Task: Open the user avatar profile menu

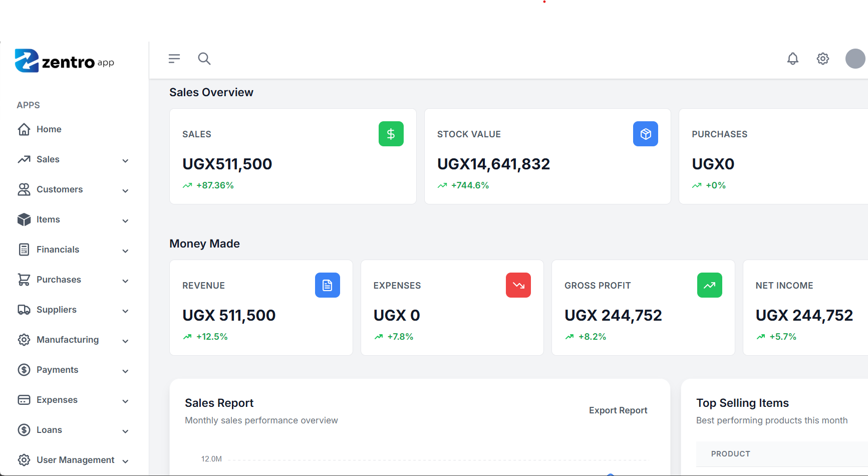Action: 855,59
